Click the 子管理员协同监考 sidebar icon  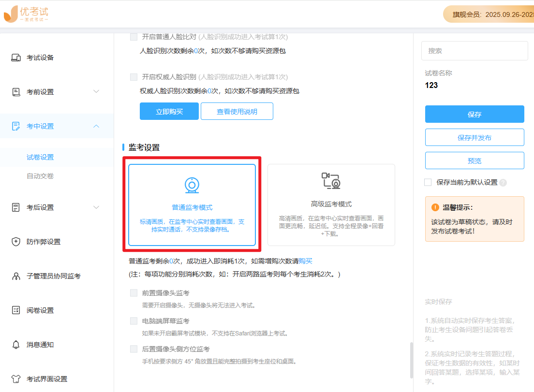(15, 276)
